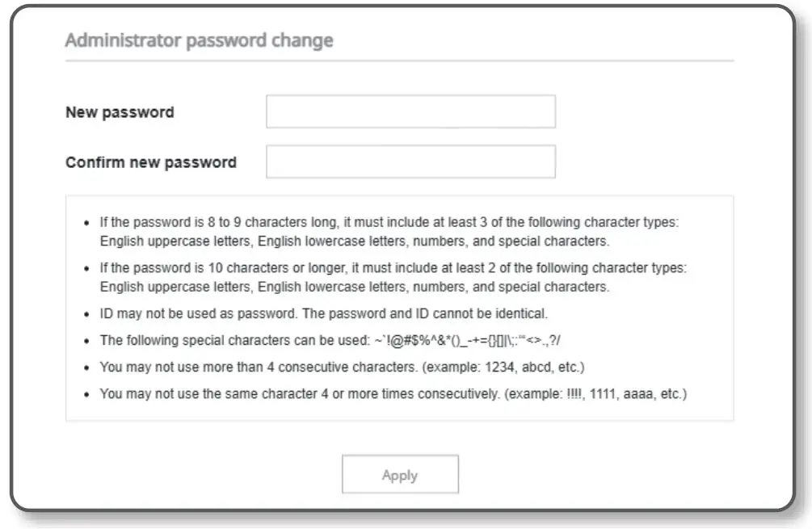Click the bullet before the first password rule
This screenshot has height=529, width=812.
(x=86, y=222)
